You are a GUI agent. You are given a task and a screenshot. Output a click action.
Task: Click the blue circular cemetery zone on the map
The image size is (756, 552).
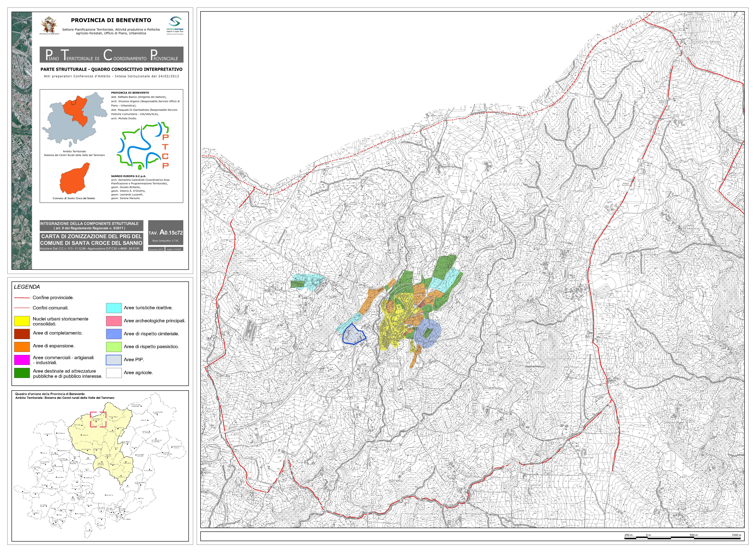click(x=428, y=333)
